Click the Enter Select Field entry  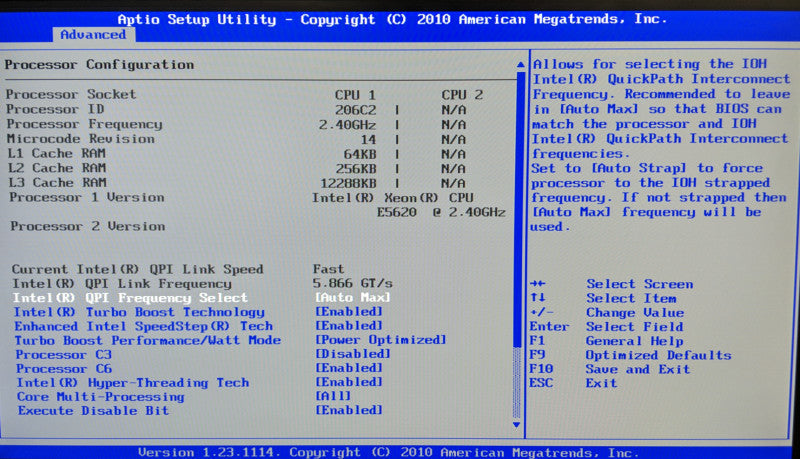coord(607,327)
